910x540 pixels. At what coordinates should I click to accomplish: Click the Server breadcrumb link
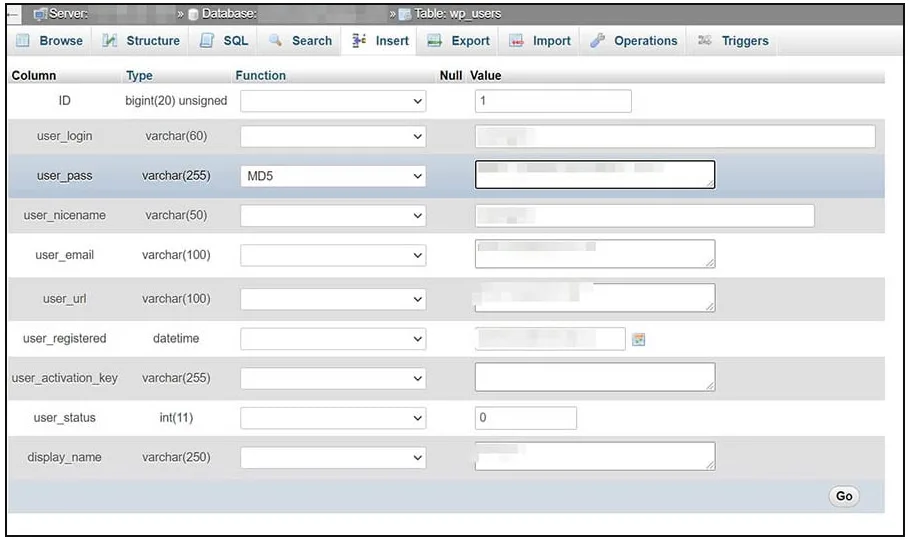67,14
